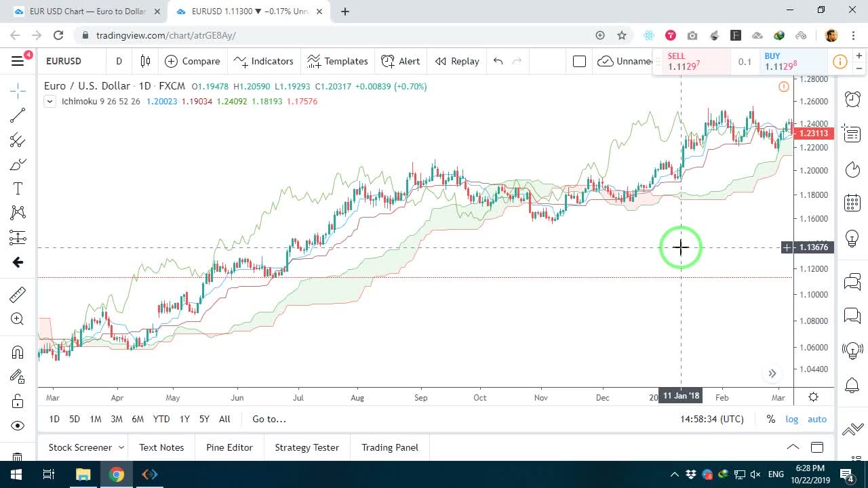Toggle the magnet mode icon

pos(18,352)
